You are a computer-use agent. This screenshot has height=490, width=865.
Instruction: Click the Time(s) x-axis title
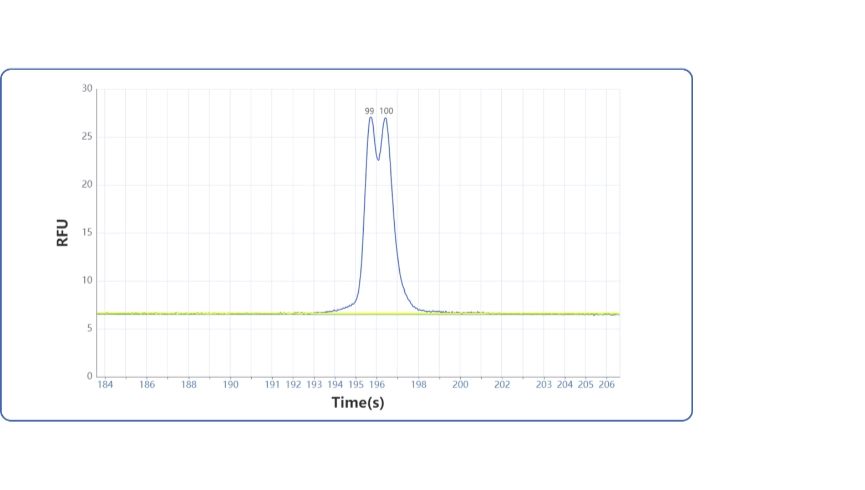click(358, 402)
